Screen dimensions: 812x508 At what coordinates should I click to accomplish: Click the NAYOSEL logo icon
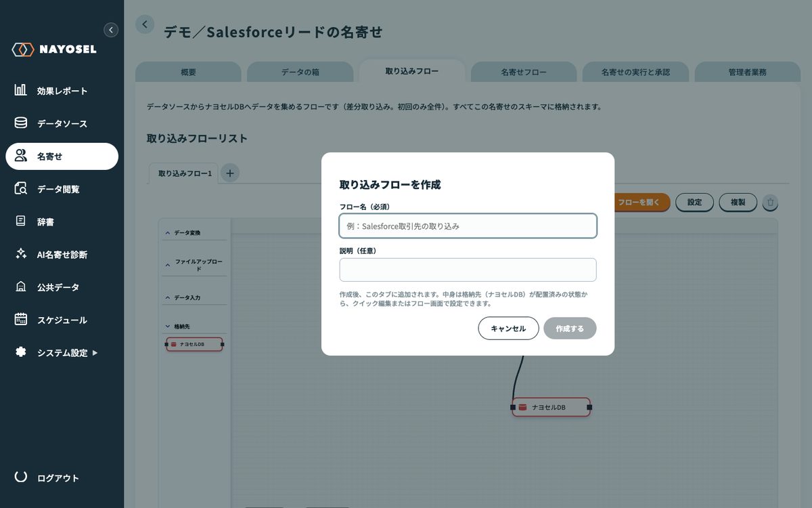point(23,49)
